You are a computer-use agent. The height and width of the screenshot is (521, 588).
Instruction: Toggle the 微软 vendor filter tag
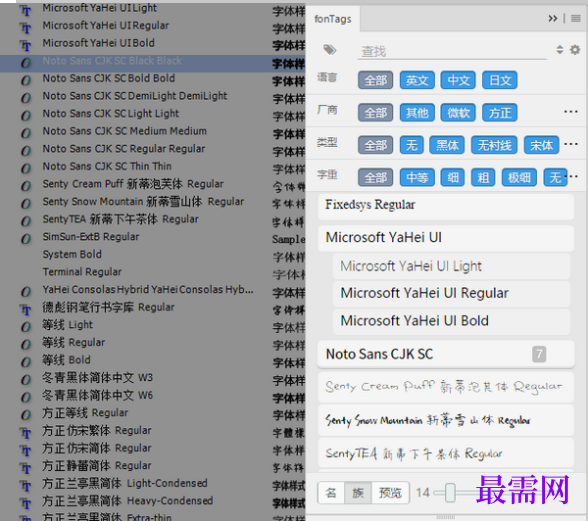tap(458, 113)
